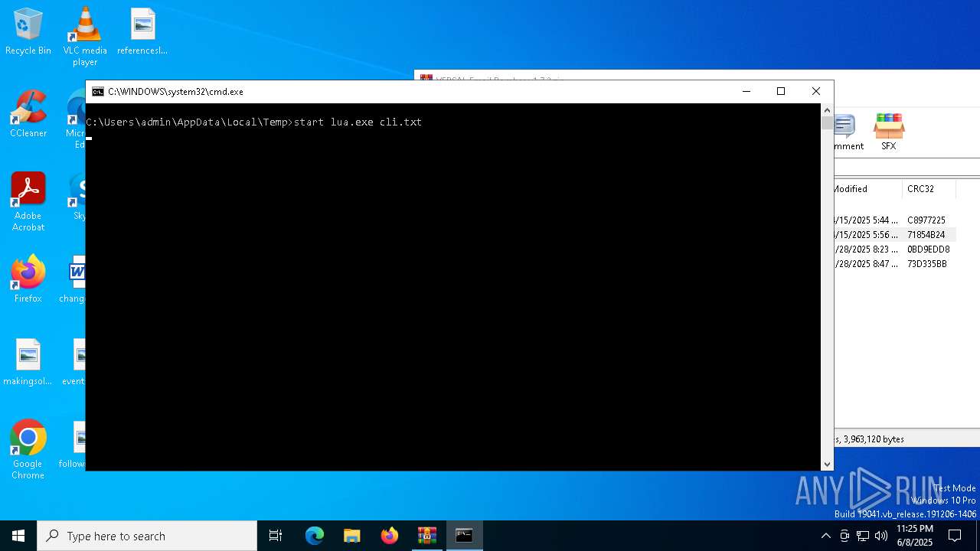This screenshot has width=980, height=551.
Task: Click the Comment icon in WinRAR toolbar
Action: tap(847, 132)
